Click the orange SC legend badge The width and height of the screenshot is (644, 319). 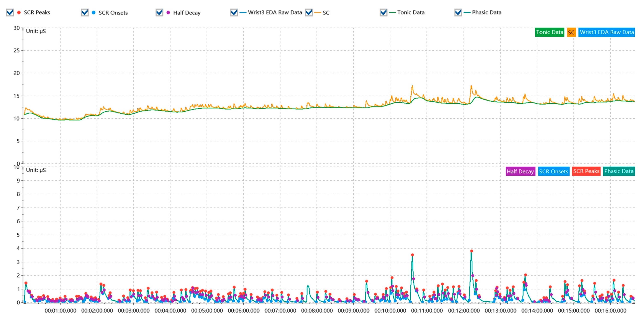pos(571,32)
